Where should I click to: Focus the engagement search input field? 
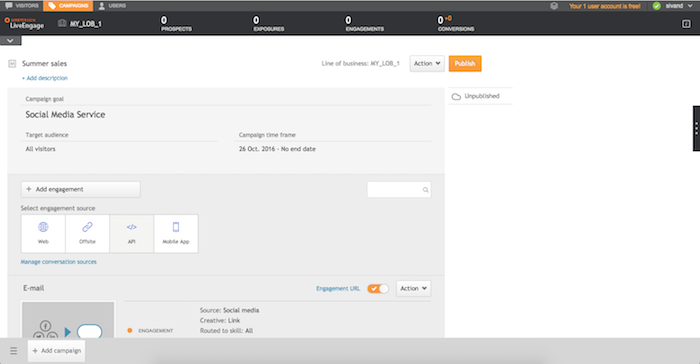[399, 190]
